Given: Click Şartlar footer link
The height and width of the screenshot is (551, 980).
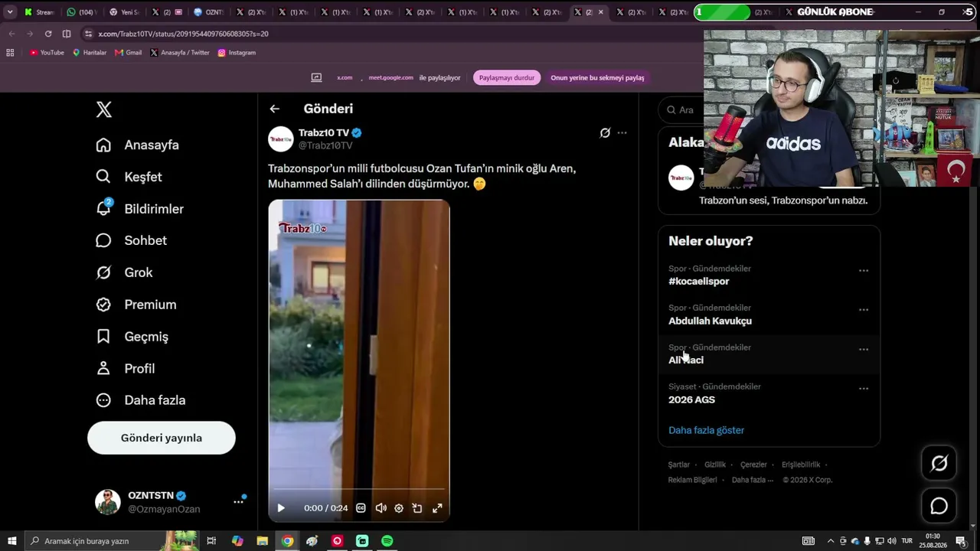Looking at the screenshot, I should coord(679,465).
